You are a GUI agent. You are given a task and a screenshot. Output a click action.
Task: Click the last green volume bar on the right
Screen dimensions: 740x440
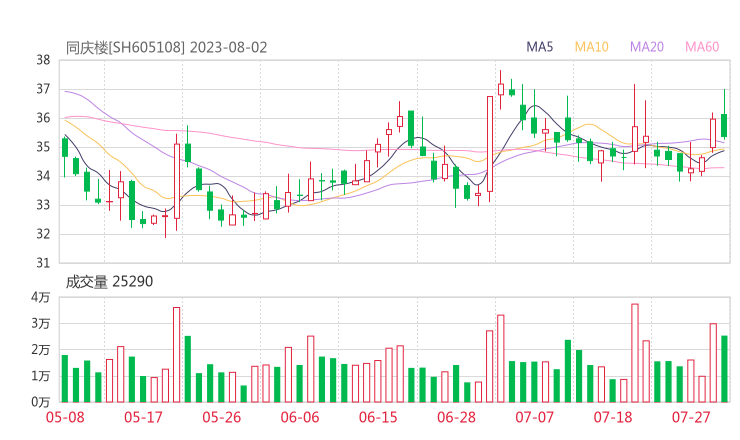724,369
